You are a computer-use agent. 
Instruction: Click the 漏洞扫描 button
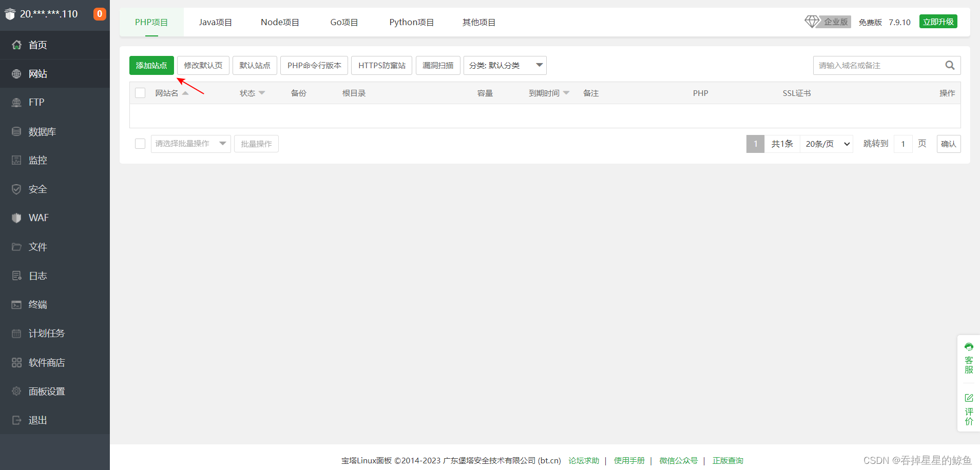[x=438, y=65]
